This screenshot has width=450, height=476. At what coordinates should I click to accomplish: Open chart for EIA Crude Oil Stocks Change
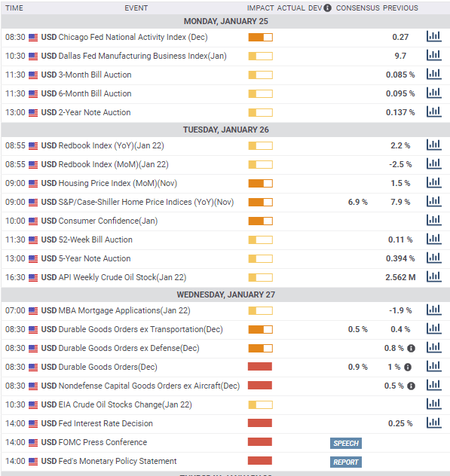click(x=434, y=404)
